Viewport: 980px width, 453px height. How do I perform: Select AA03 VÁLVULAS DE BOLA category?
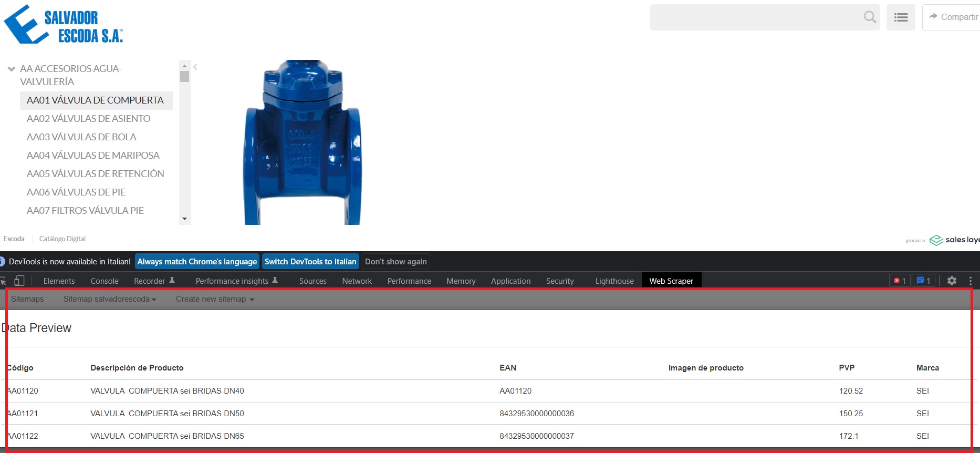81,137
